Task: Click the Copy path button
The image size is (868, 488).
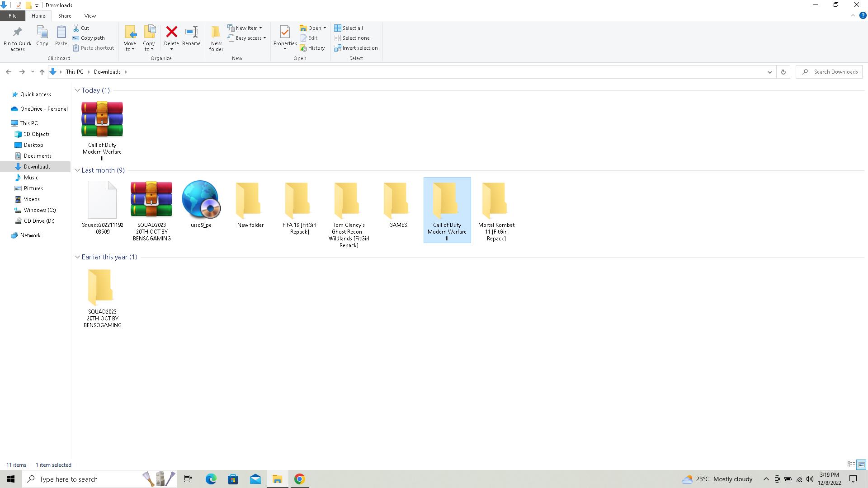Action: pos(89,38)
